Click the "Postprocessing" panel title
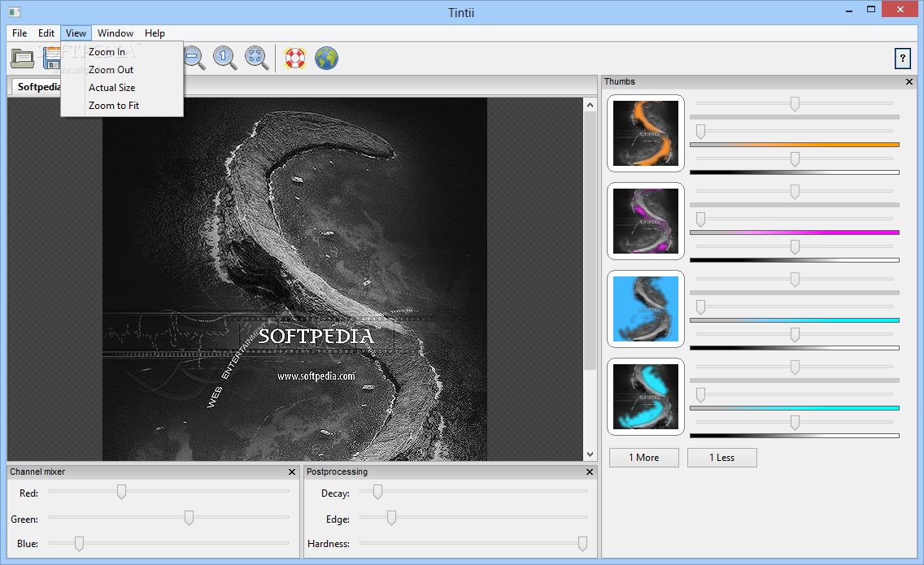This screenshot has height=565, width=924. [x=337, y=472]
